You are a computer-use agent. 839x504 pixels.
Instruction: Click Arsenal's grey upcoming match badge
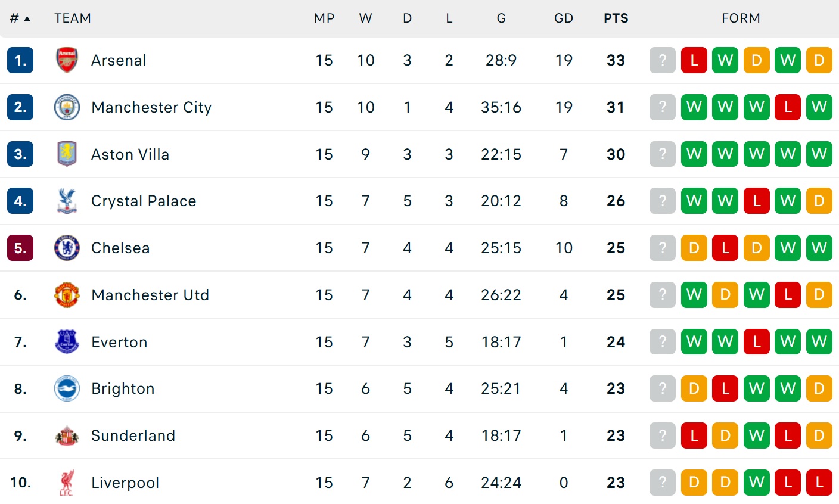point(662,60)
